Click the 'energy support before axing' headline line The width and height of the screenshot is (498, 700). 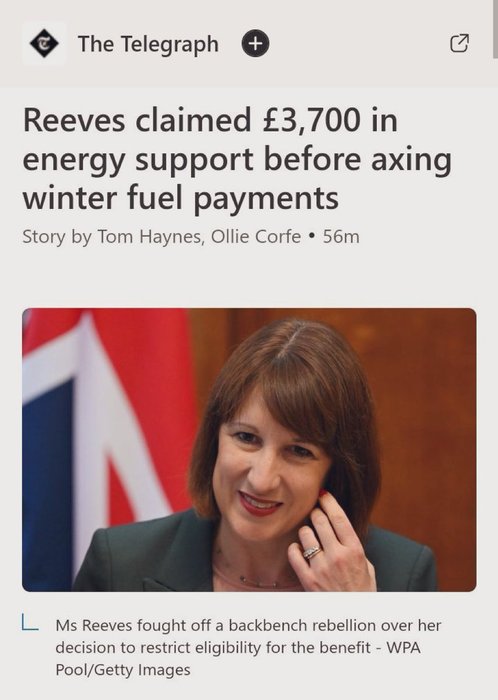[237, 159]
